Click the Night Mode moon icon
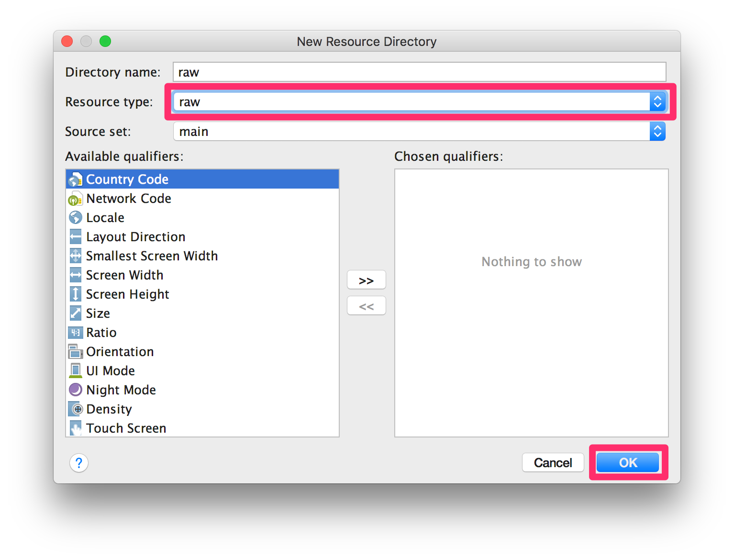The width and height of the screenshot is (734, 560). coord(75,390)
